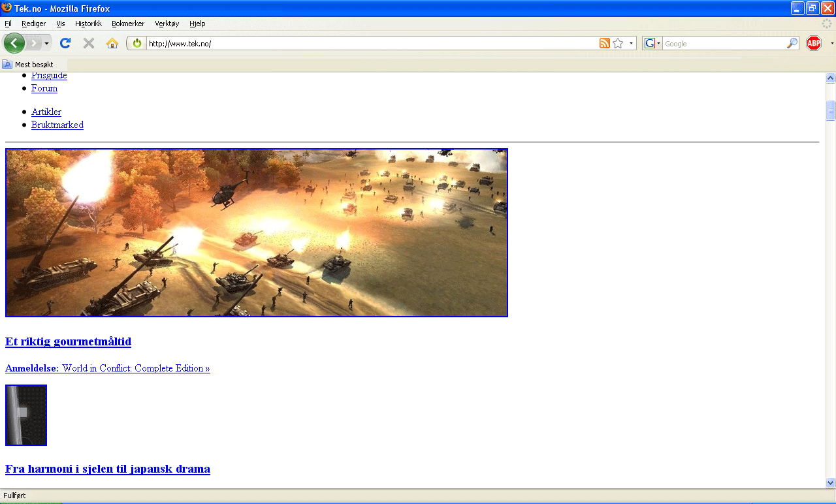Screen dimensions: 836x504
Task: Click the Forward navigation arrow
Action: (33, 43)
